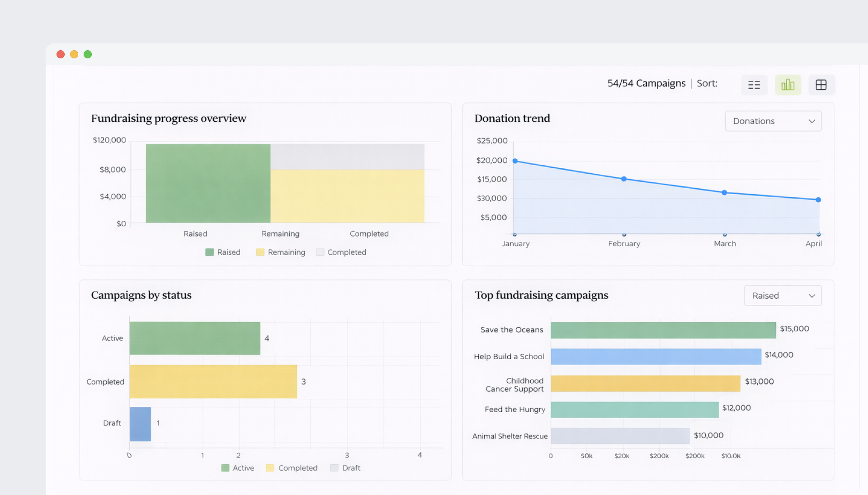868x495 pixels.
Task: Toggle Remaining legend in progress overview
Action: tap(280, 252)
